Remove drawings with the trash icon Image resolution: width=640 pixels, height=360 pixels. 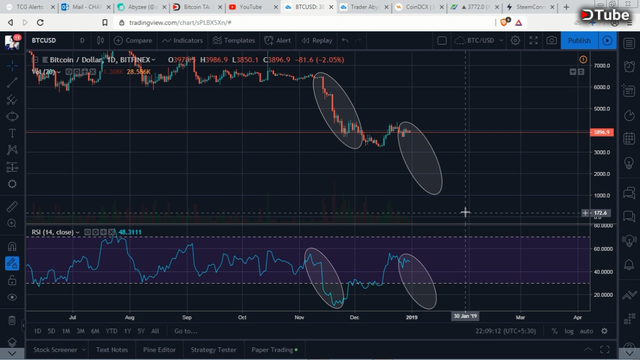click(12, 321)
